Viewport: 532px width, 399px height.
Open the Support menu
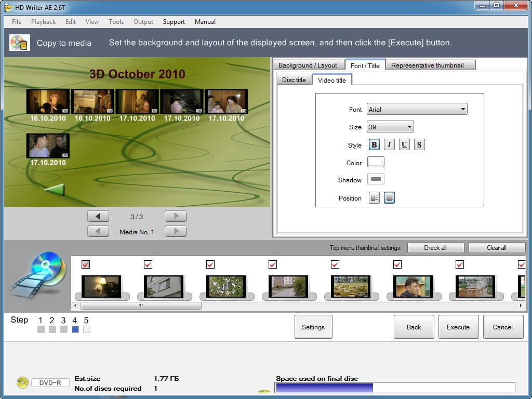coord(174,22)
